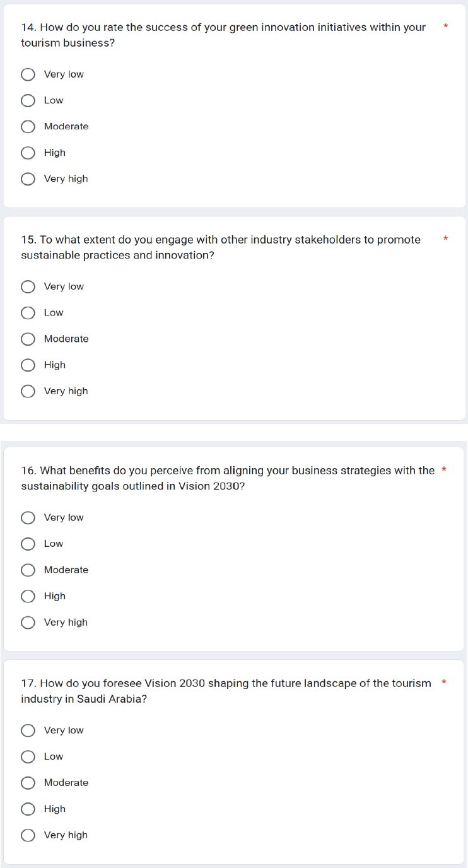Select 'Very low' for question 14
Viewport: 468px width, 868px height.
tap(28, 75)
